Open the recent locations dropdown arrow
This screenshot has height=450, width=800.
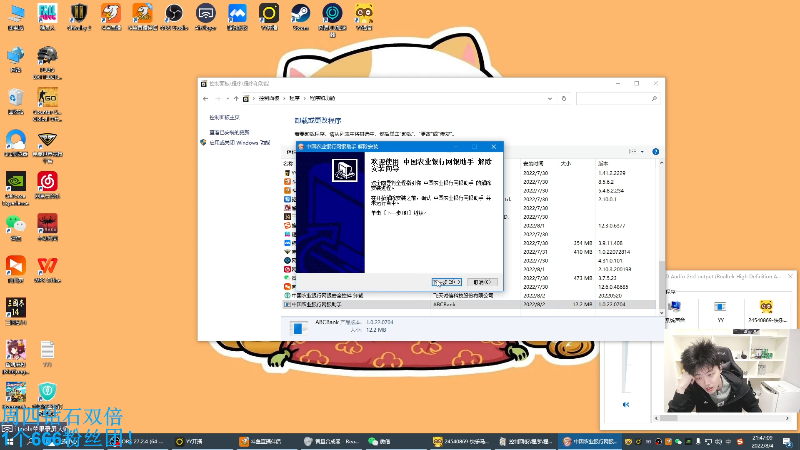[227, 98]
